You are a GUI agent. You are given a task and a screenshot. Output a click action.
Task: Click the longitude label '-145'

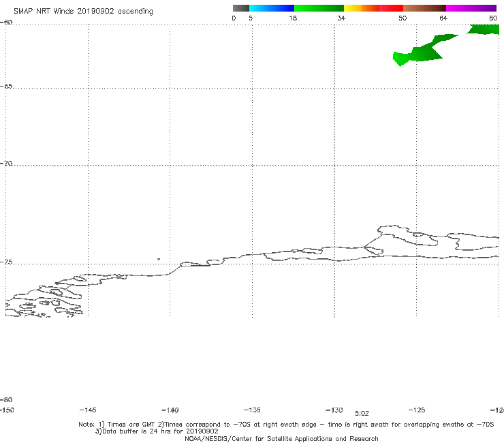88,410
